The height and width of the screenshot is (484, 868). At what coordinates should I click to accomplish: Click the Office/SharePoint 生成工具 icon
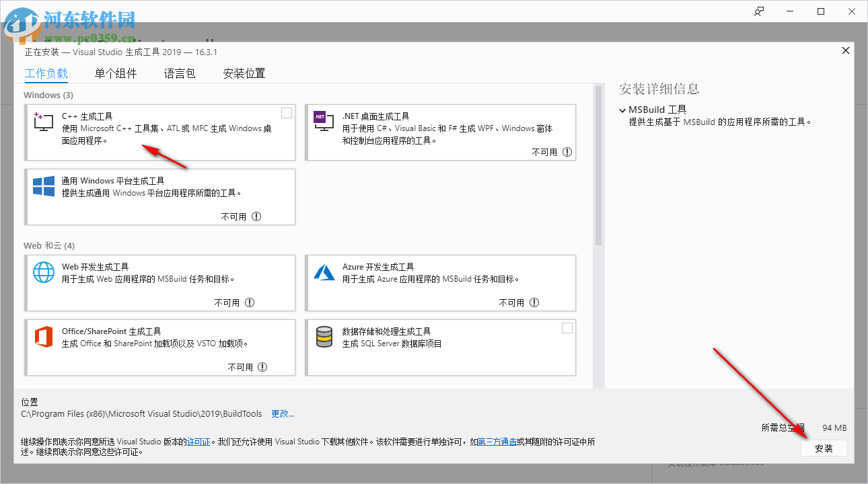coord(43,337)
